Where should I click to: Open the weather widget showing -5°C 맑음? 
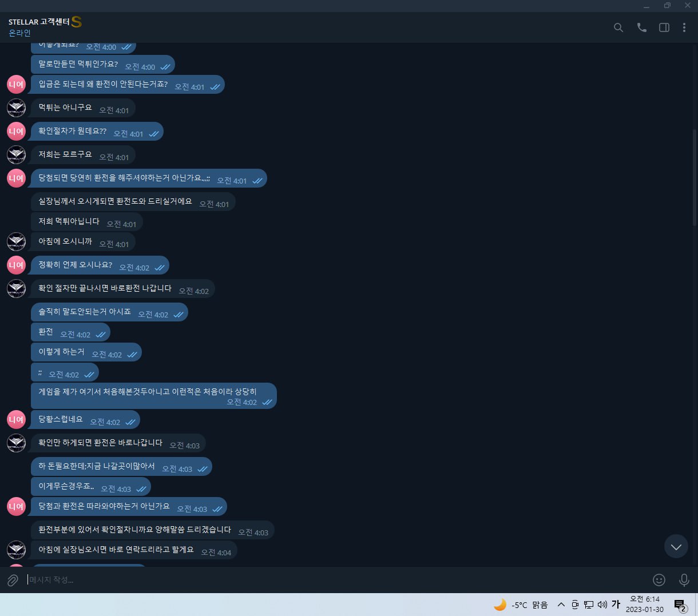521,605
